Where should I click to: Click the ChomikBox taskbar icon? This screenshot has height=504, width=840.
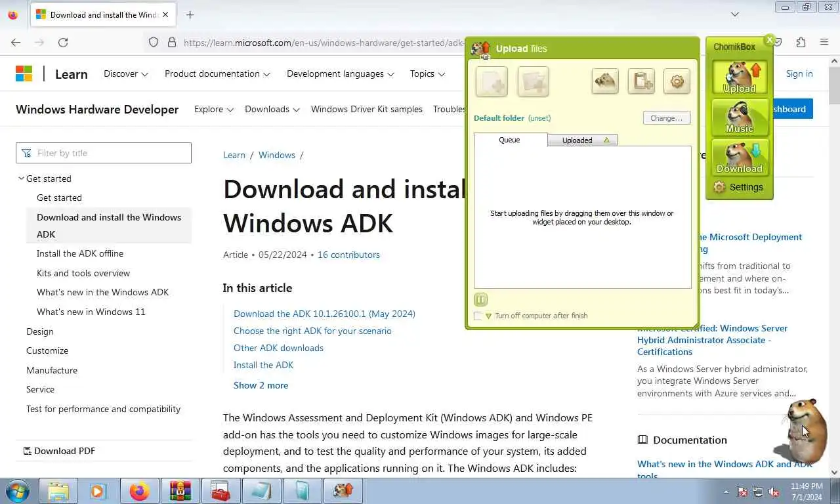(343, 491)
